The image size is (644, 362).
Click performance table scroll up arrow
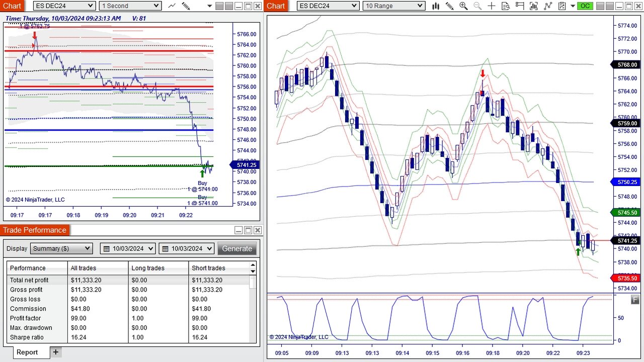click(x=253, y=265)
